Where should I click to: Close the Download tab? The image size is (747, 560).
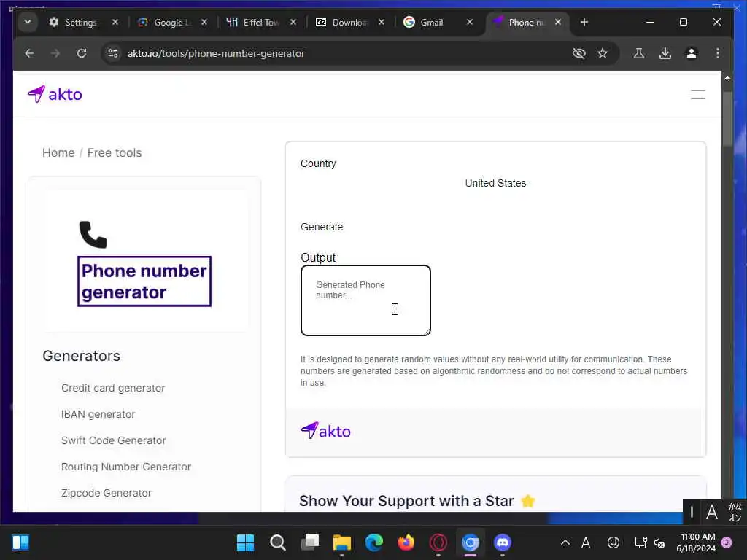pyautogui.click(x=381, y=23)
